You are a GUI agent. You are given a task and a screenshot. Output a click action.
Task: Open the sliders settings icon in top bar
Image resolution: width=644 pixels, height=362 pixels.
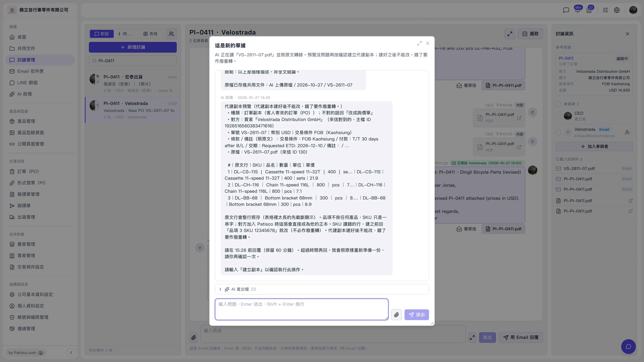[605, 10]
